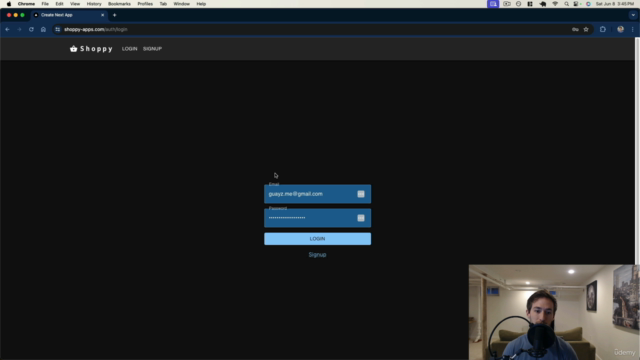Viewport: 640px width, 360px height.
Task: Open the File menu
Action: click(x=45, y=4)
